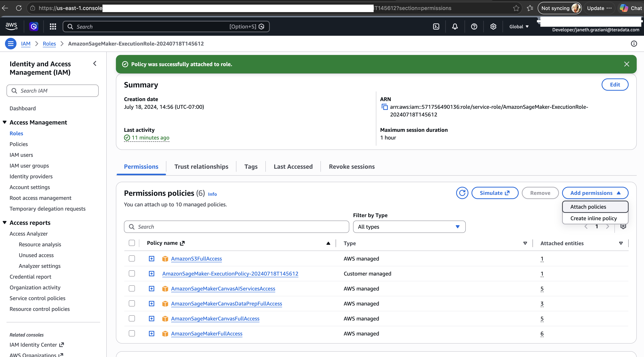The height and width of the screenshot is (357, 644).
Task: Open Access Analyzer in sidebar
Action: (x=29, y=234)
